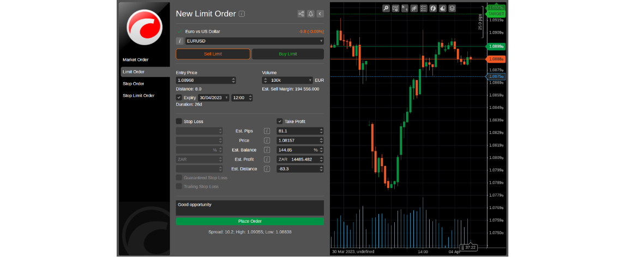Image resolution: width=644 pixels, height=257 pixels.
Task: Click the green 1.0899 price marker
Action: (x=496, y=46)
